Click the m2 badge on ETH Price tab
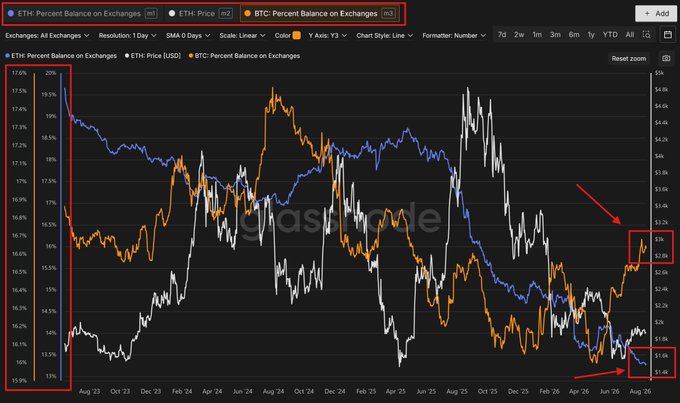 [x=226, y=13]
